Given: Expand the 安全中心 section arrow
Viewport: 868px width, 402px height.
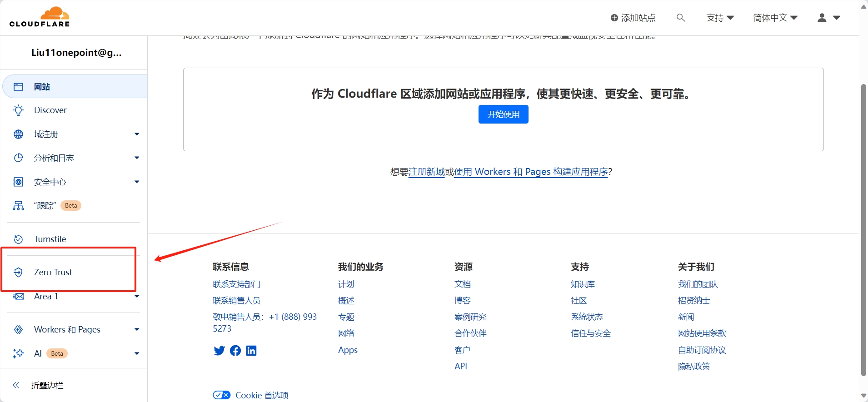Looking at the screenshot, I should point(137,182).
